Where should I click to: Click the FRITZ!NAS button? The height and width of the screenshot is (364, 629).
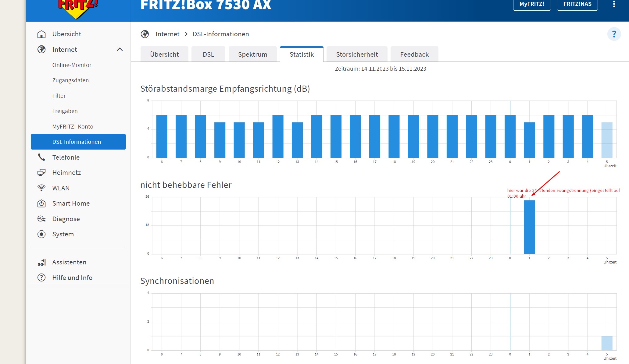577,4
